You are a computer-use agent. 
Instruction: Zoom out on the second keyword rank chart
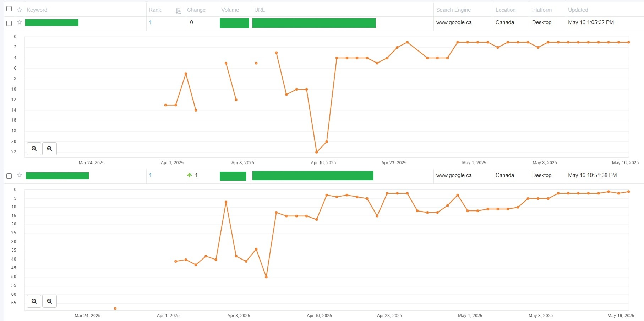[x=34, y=301]
